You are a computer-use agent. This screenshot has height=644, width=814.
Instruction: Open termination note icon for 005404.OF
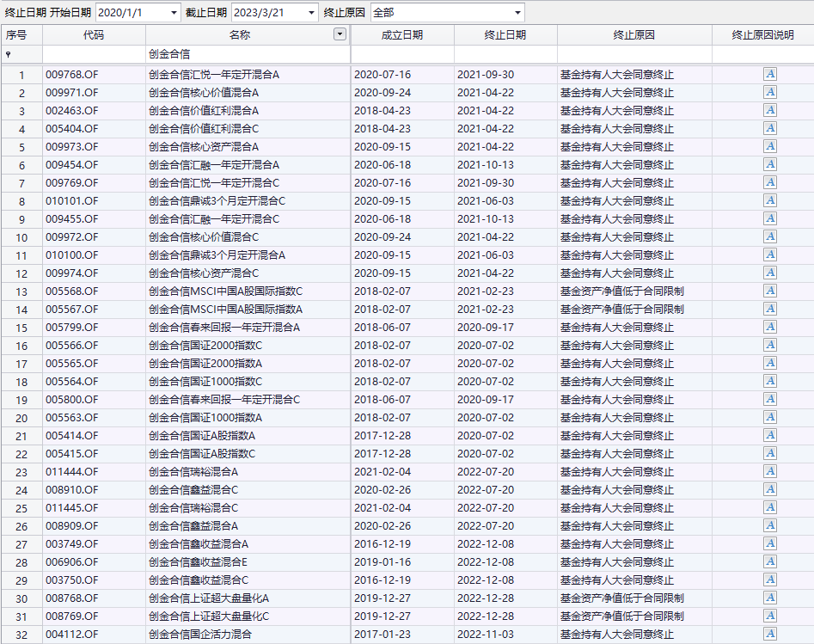[x=770, y=128]
